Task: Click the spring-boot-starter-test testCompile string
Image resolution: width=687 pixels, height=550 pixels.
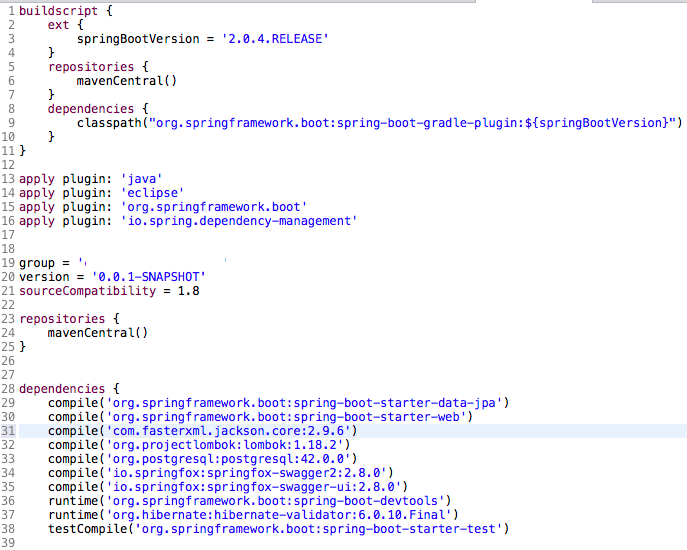Action: pos(319,529)
